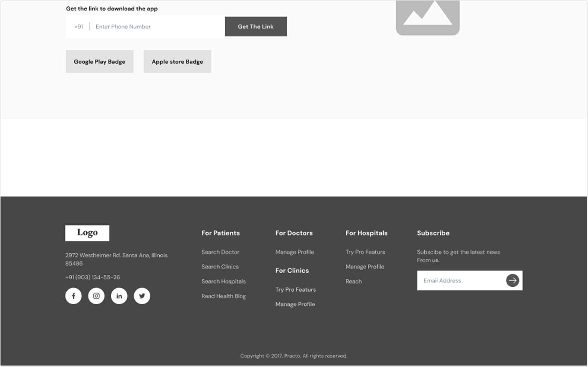Submit email with the arrow icon
The image size is (588, 367).
512,280
